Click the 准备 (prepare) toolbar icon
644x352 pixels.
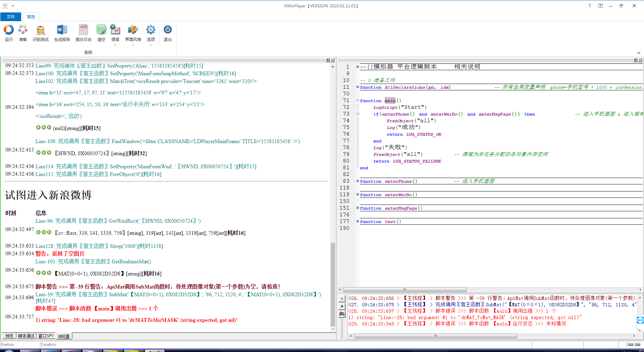(x=22, y=33)
